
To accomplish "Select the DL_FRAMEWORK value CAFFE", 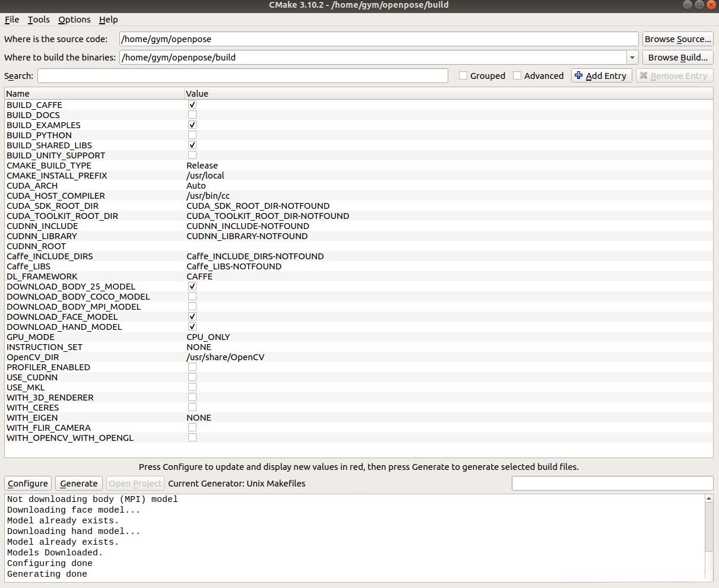I will [x=199, y=276].
